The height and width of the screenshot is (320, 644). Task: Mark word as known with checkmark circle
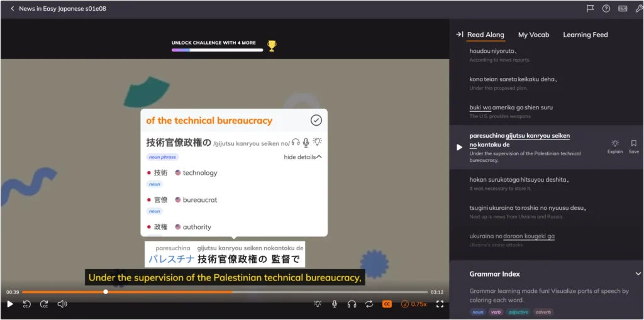316,120
